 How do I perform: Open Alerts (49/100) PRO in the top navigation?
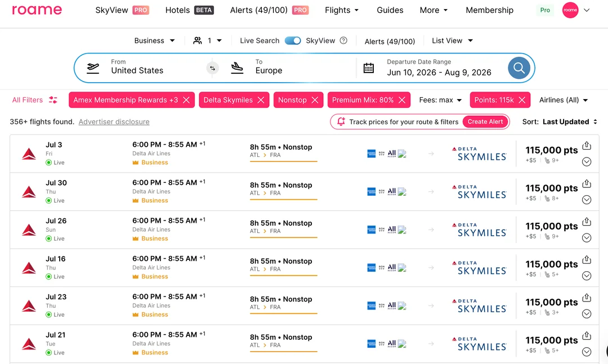point(269,10)
